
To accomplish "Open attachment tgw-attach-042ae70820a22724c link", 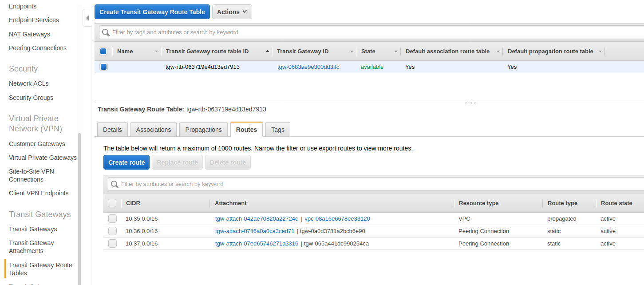I will point(257,219).
